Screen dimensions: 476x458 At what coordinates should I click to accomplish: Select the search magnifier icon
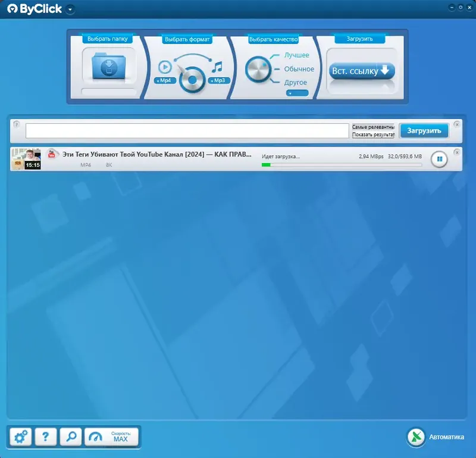pos(71,437)
